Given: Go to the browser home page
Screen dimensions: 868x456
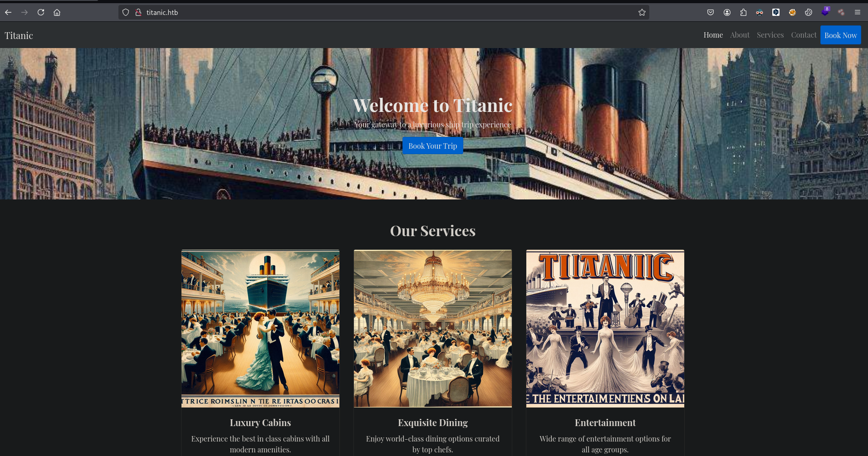Looking at the screenshot, I should click(57, 12).
